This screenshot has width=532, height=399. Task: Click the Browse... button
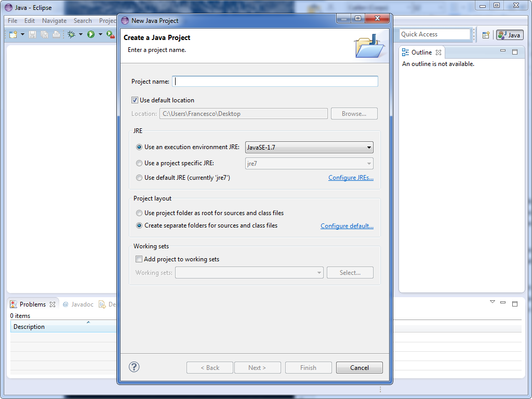[x=354, y=114]
